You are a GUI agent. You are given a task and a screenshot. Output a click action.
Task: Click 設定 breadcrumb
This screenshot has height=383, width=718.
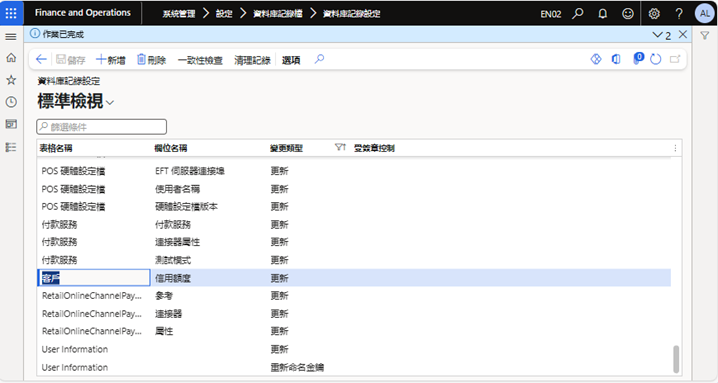click(224, 14)
